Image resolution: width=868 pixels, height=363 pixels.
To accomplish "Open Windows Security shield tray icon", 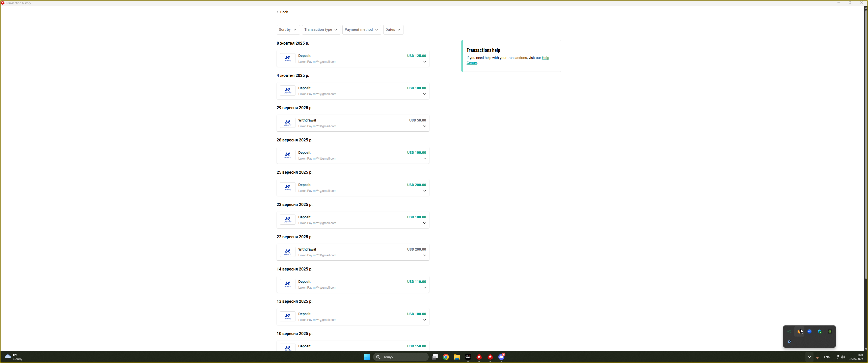I will [820, 332].
